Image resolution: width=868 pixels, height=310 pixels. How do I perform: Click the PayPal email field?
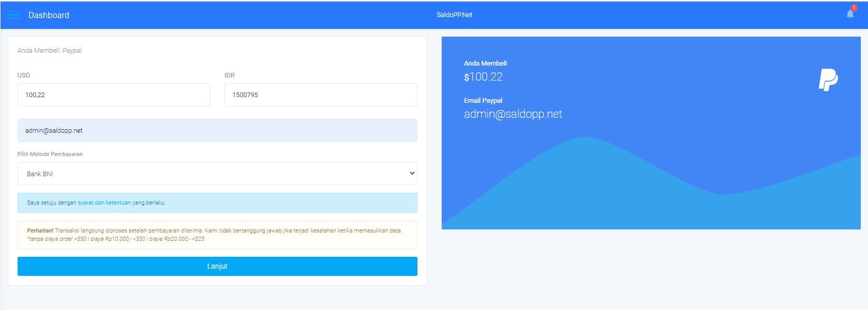pos(217,131)
